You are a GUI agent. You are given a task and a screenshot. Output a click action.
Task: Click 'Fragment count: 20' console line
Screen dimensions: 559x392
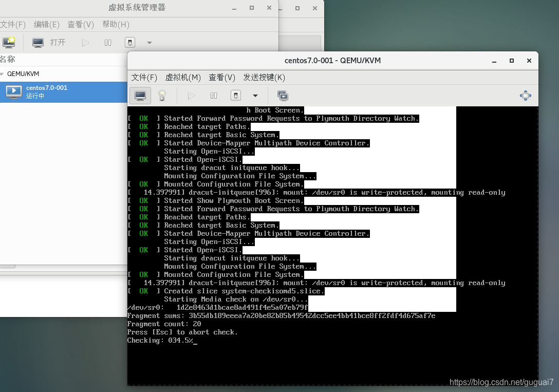164,324
